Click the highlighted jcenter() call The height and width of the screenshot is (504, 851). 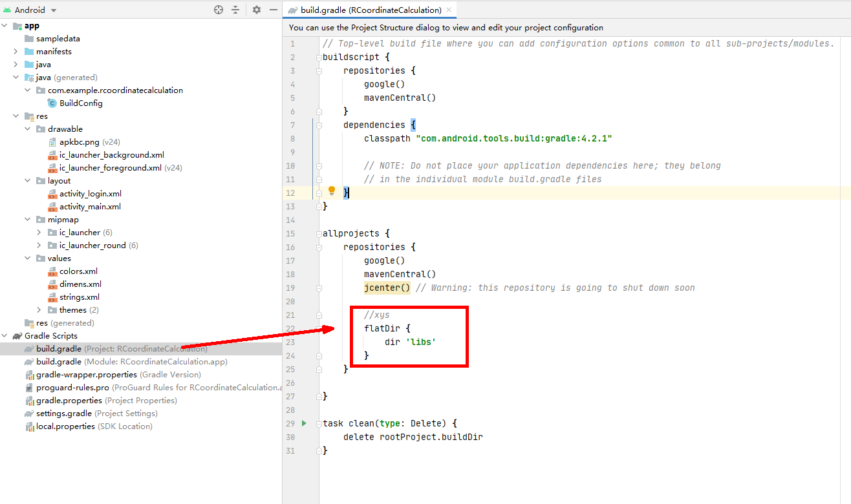[x=387, y=288]
